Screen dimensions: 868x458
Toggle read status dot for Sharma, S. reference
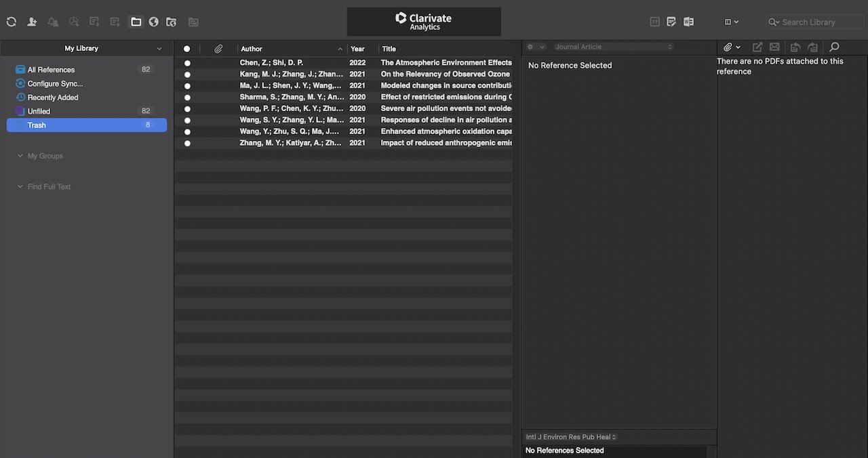click(187, 98)
